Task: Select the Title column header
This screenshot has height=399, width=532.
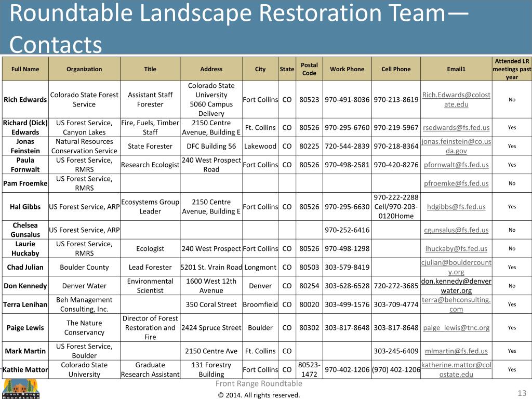Action: click(150, 69)
